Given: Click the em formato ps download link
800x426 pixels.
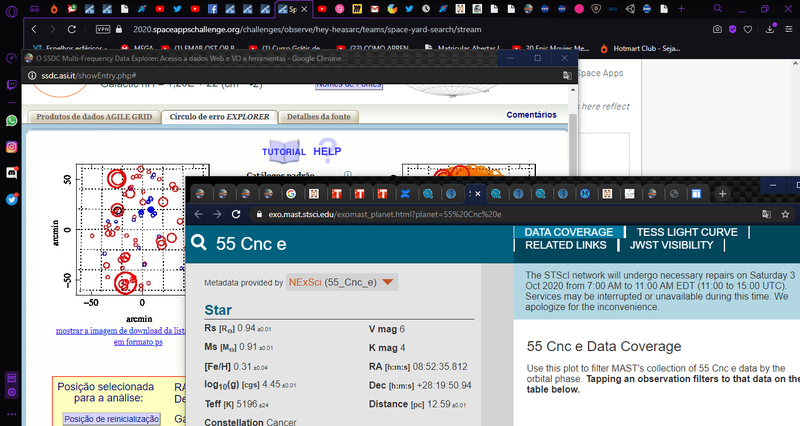Looking at the screenshot, I should click(138, 342).
